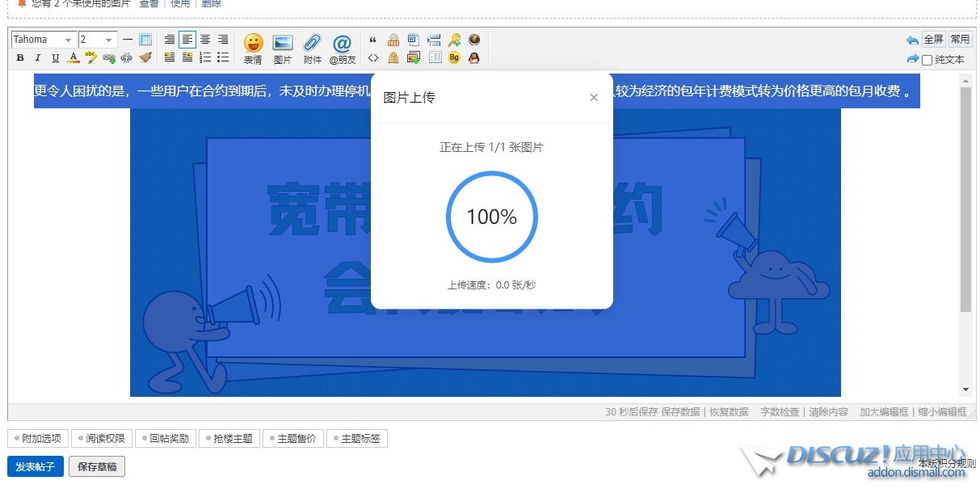Click the 保存草稿 save draft button
980x493 pixels.
coord(97,467)
